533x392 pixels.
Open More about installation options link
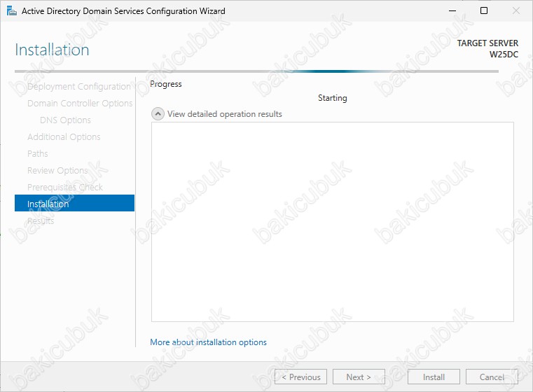point(209,342)
